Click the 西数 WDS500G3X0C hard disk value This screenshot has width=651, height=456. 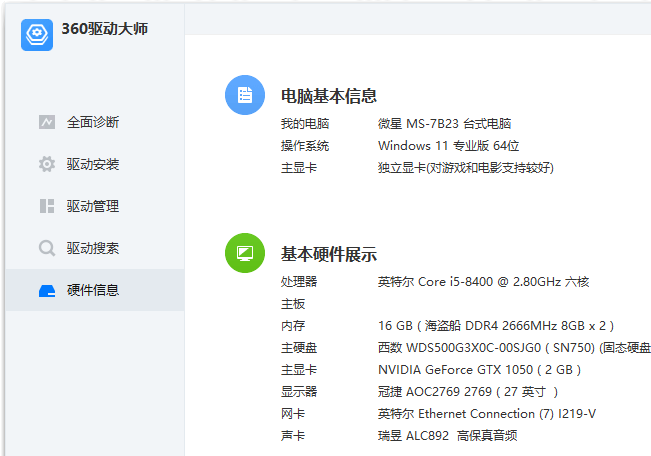tap(514, 348)
